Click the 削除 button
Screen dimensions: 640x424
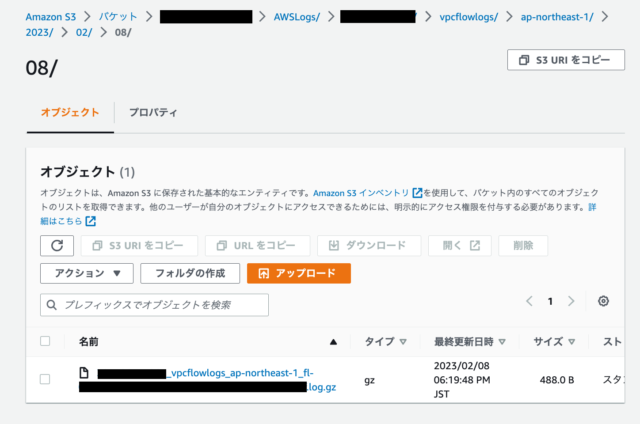(523, 246)
